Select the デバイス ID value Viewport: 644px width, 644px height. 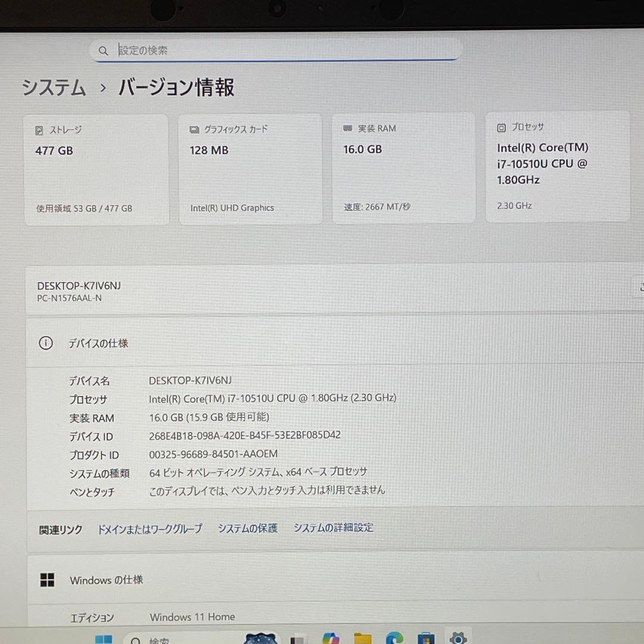click(x=245, y=435)
